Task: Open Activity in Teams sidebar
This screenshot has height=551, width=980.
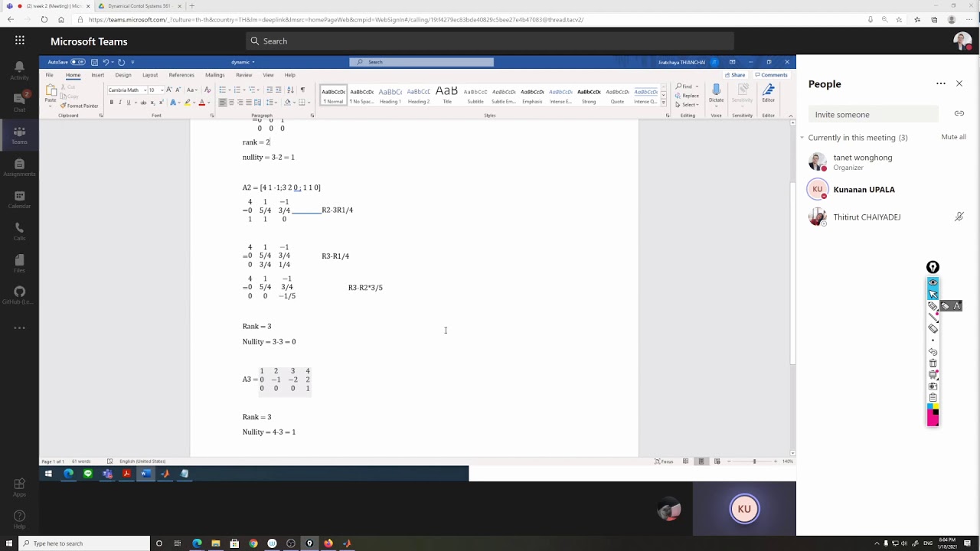Action: [19, 70]
